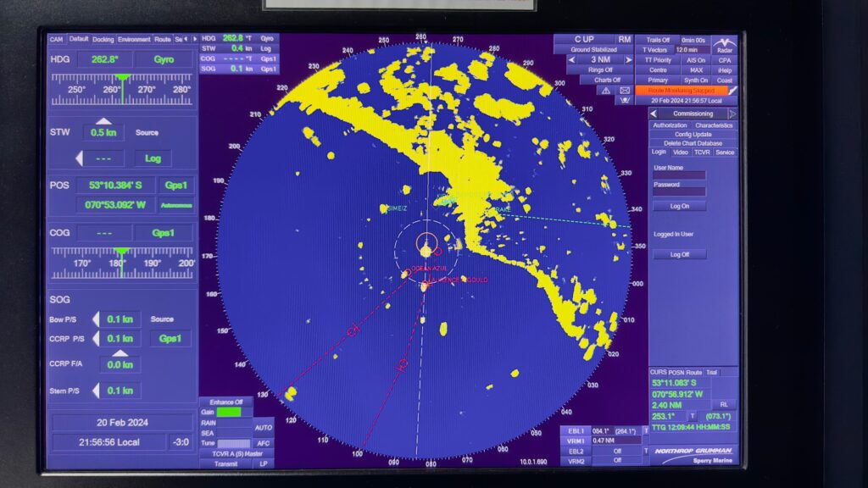Open the alarm warning triangle icon
This screenshot has width=868, height=488.
coord(605,90)
